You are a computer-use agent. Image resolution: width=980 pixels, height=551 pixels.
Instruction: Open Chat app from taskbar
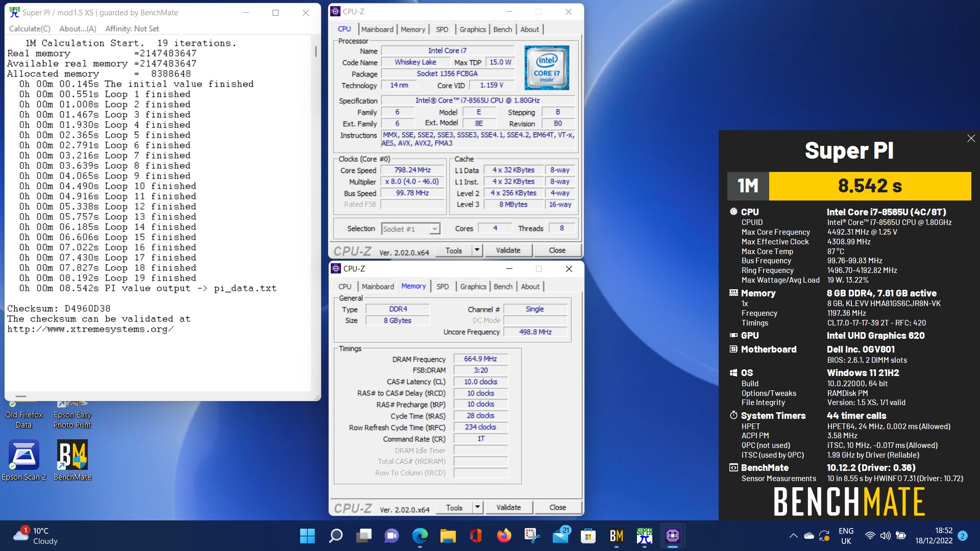(x=391, y=536)
